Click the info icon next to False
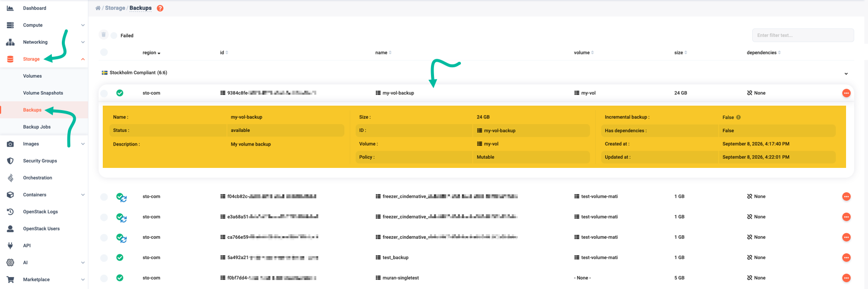 point(738,117)
